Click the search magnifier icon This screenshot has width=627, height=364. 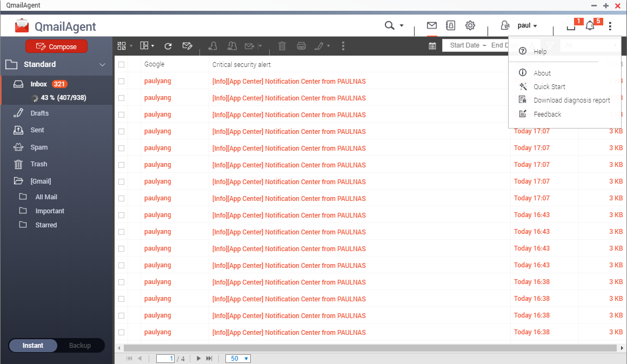tap(389, 25)
